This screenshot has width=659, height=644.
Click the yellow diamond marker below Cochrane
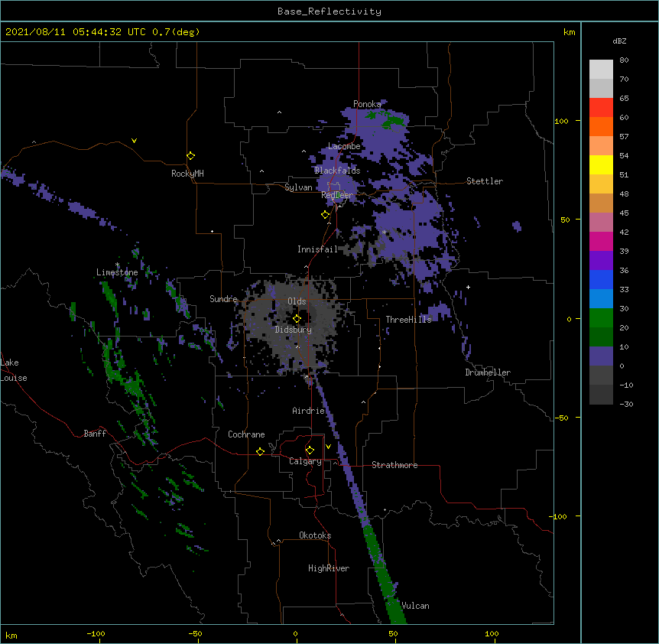click(x=260, y=451)
